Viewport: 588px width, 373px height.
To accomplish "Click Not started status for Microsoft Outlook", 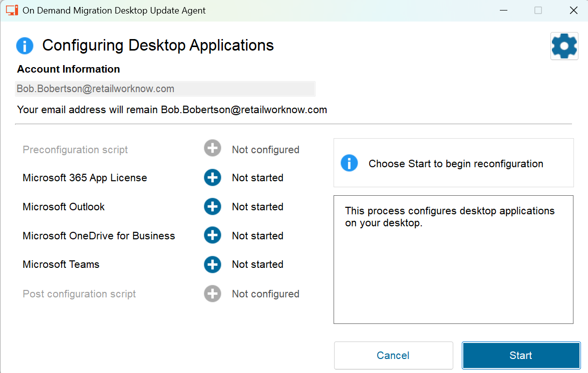I will (x=257, y=207).
